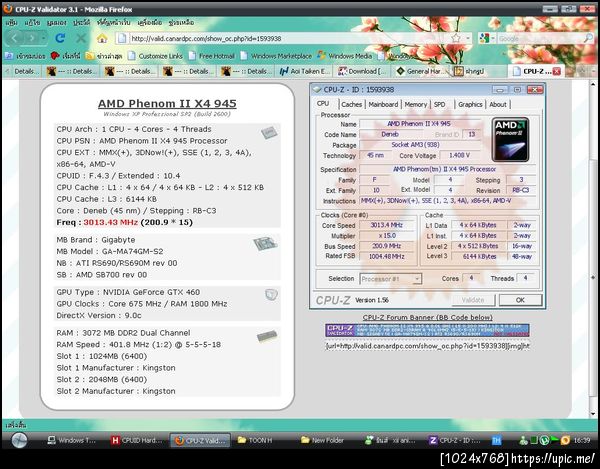The width and height of the screenshot is (600, 469).
Task: Click the page scrollbar down arrow
Action: 593,414
